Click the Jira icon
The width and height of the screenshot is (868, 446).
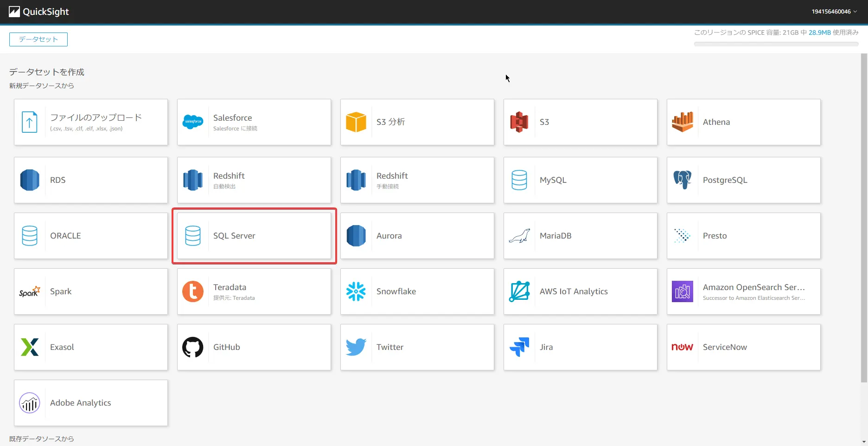[519, 347]
